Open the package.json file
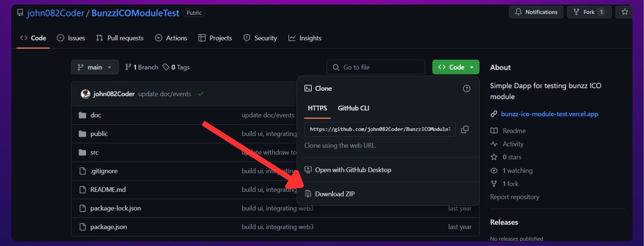Screen dimensions: 644x246 point(108,227)
